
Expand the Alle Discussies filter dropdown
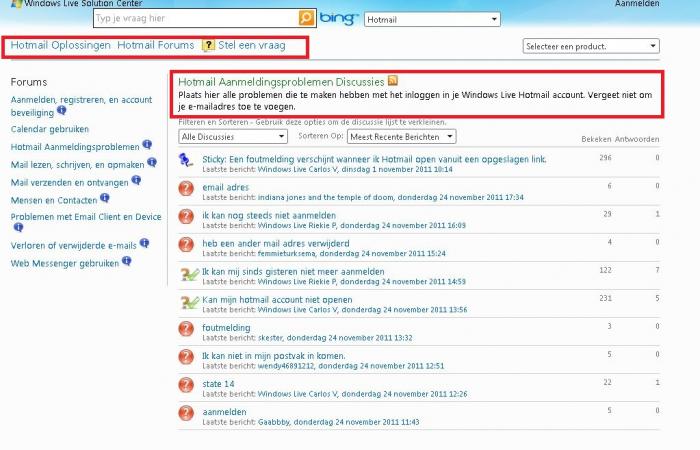(233, 137)
